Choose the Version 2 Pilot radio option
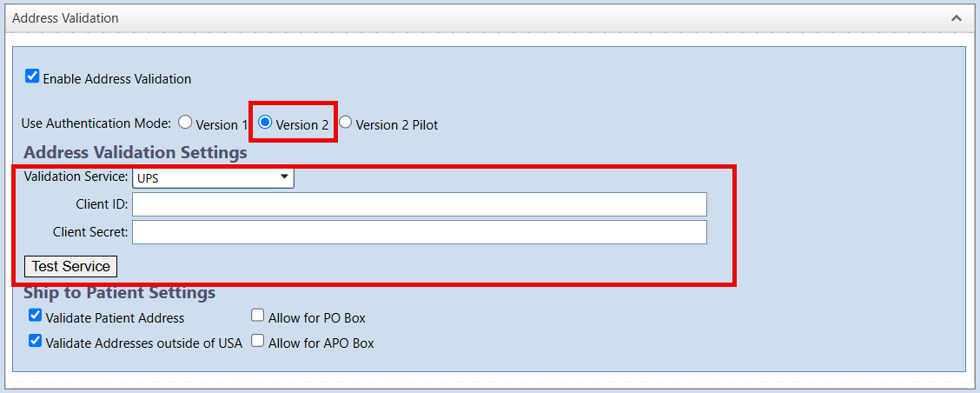The image size is (980, 393). pos(345,122)
